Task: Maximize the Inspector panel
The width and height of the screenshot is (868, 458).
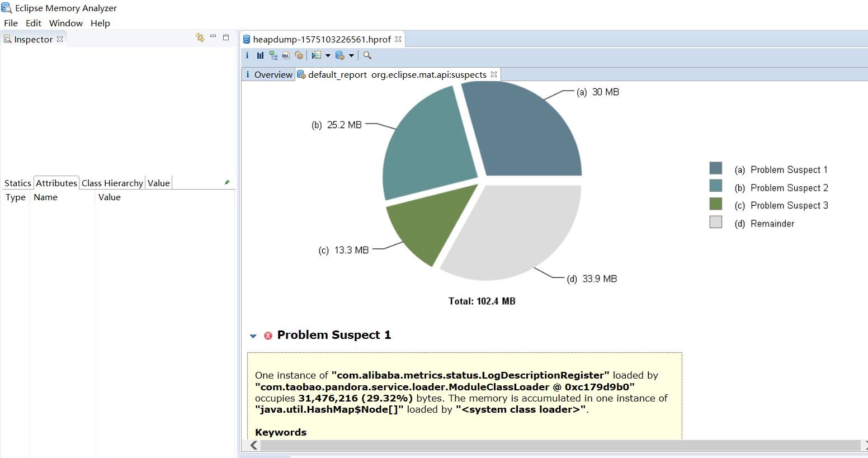Action: [x=226, y=37]
